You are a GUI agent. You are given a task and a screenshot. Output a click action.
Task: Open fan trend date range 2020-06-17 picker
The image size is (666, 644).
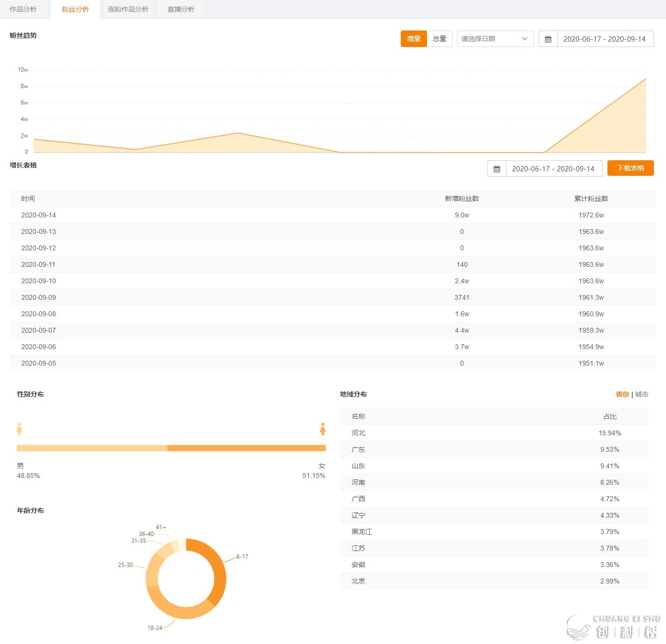click(604, 39)
